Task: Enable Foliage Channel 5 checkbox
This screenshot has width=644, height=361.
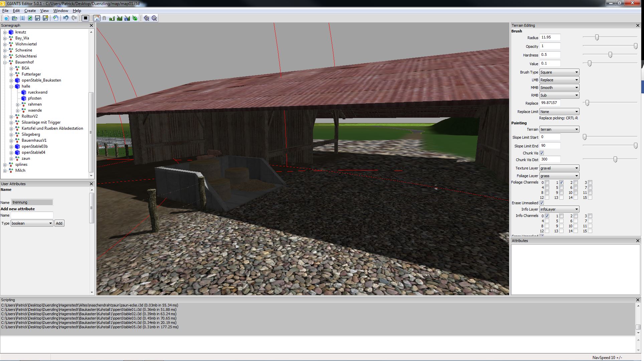Action: click(561, 188)
